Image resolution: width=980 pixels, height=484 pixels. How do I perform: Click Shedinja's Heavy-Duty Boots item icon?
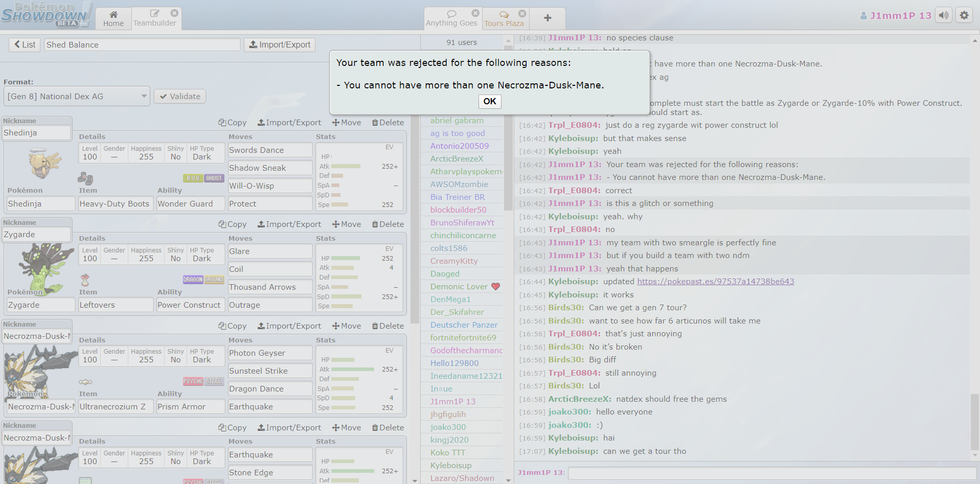85,178
